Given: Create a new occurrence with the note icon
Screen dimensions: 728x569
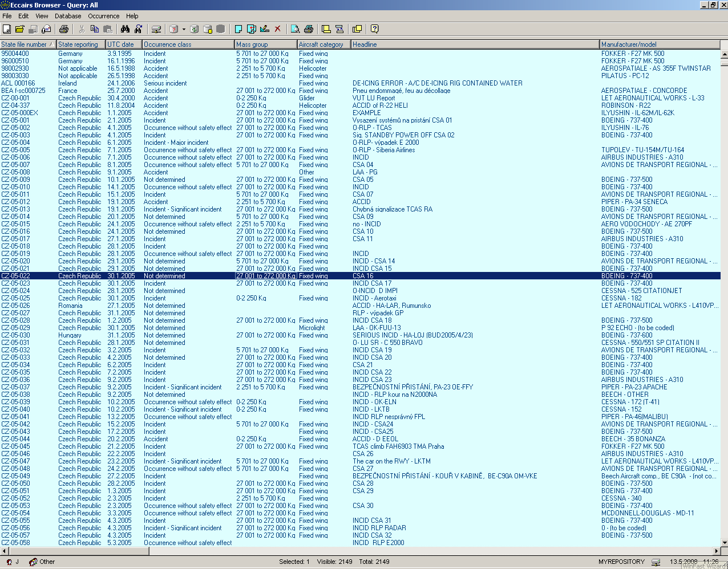Looking at the screenshot, I should (x=238, y=29).
